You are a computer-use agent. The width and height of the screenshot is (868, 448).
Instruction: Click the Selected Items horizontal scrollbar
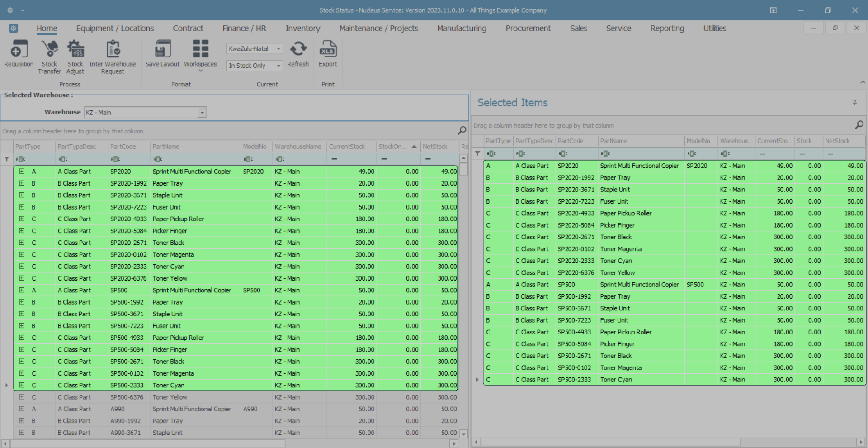click(x=610, y=442)
